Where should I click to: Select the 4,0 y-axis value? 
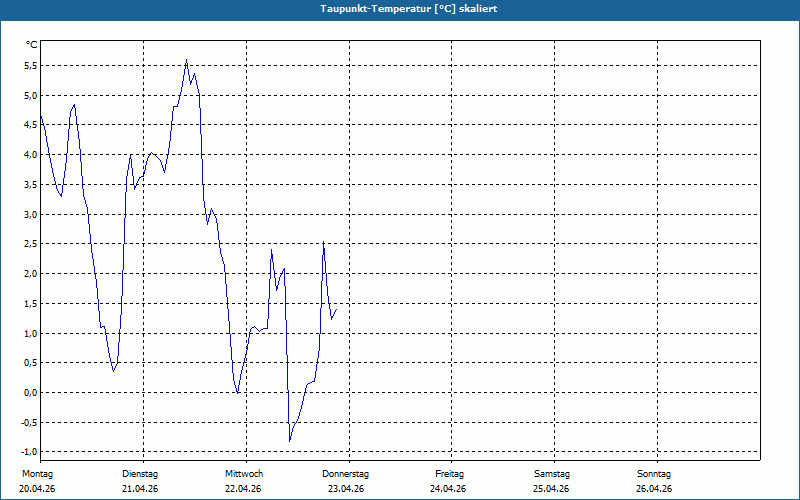(31, 155)
